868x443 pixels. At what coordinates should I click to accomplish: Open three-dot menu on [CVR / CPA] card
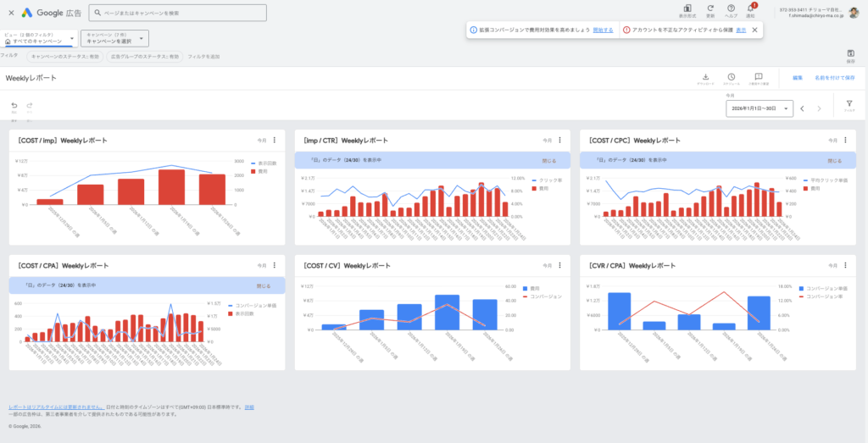point(845,265)
